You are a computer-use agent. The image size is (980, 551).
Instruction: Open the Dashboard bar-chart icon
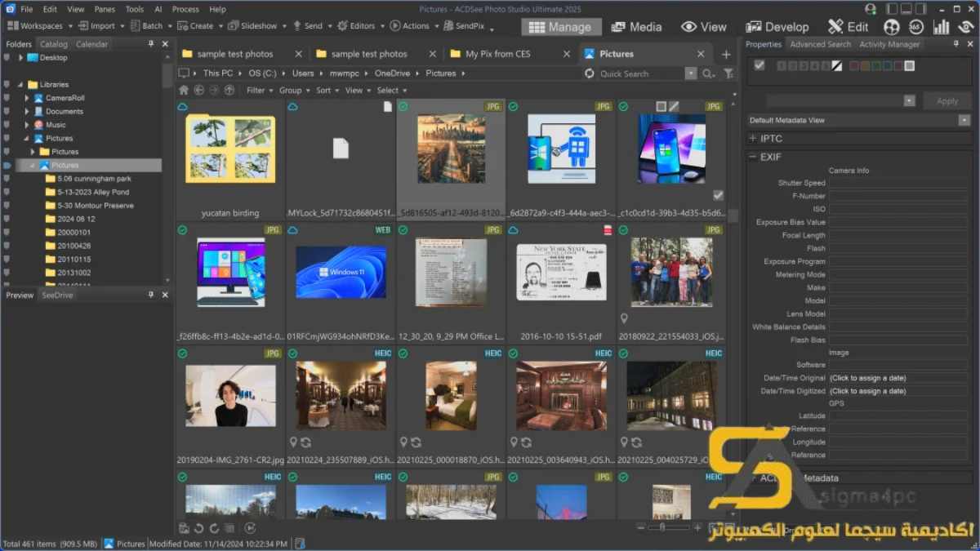(x=941, y=27)
